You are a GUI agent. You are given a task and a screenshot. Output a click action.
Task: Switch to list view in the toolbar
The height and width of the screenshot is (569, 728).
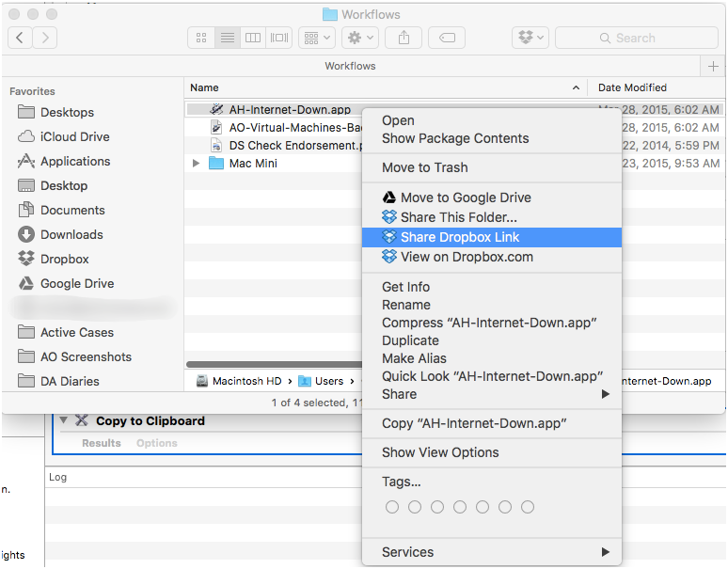tap(227, 38)
